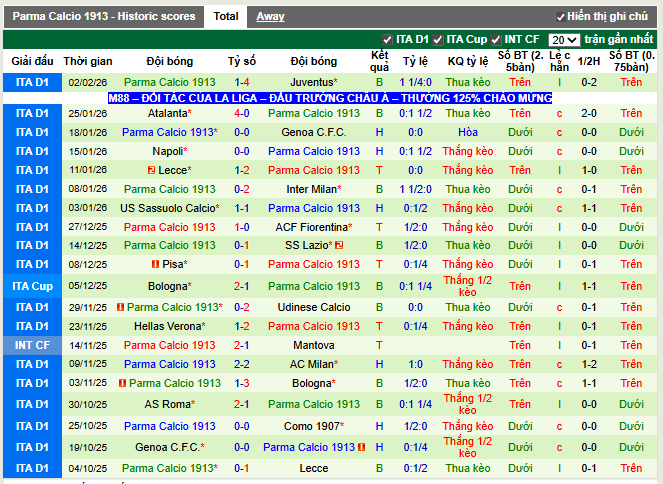663x484 pixels.
Task: Uncheck the INT CF filter checkbox
Action: tap(496, 40)
